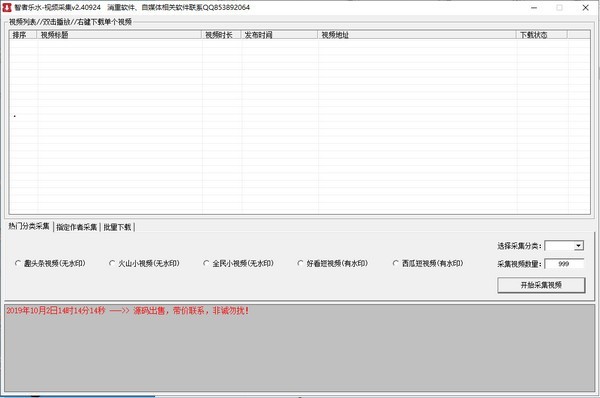Switch to the 热门分类采集 tab
This screenshot has height=398, width=600.
pos(29,226)
